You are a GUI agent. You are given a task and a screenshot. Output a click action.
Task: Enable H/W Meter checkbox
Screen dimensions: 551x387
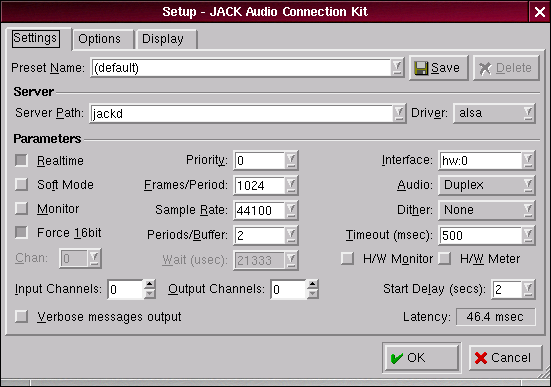point(445,259)
